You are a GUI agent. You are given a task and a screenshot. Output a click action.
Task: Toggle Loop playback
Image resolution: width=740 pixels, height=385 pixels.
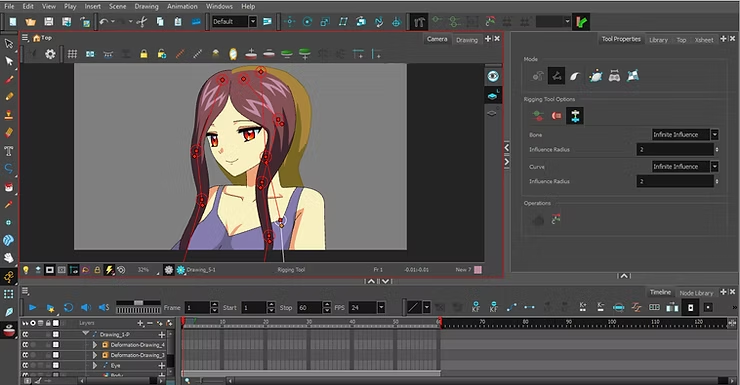click(x=68, y=308)
